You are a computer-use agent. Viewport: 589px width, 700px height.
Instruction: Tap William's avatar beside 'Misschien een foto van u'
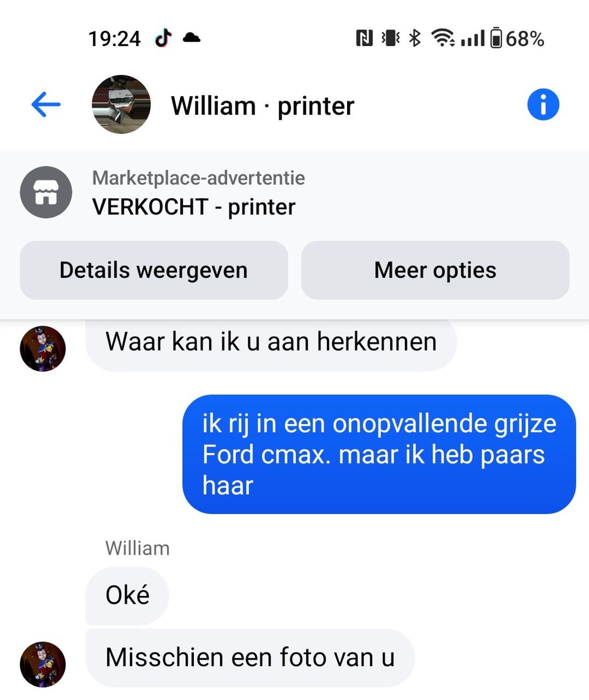point(43,664)
